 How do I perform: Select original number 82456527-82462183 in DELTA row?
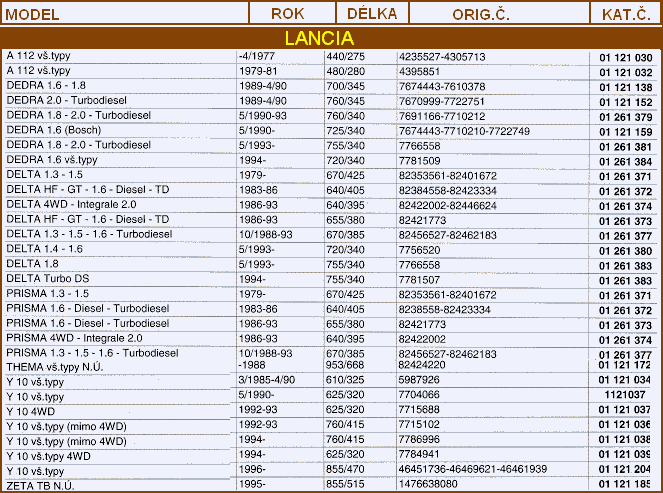point(447,235)
